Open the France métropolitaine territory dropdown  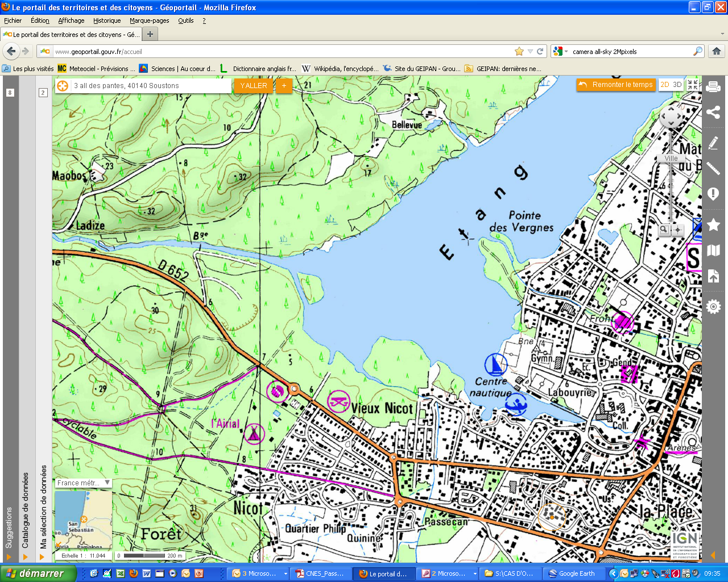[x=83, y=483]
